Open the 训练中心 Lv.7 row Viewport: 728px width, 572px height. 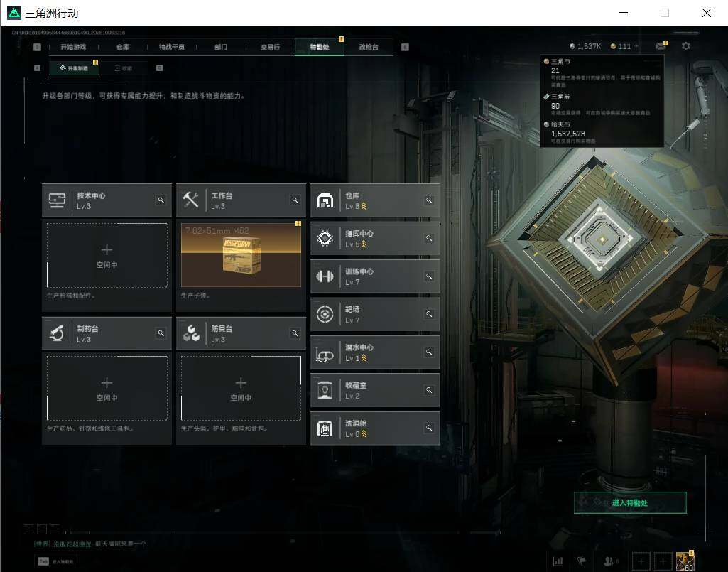375,276
